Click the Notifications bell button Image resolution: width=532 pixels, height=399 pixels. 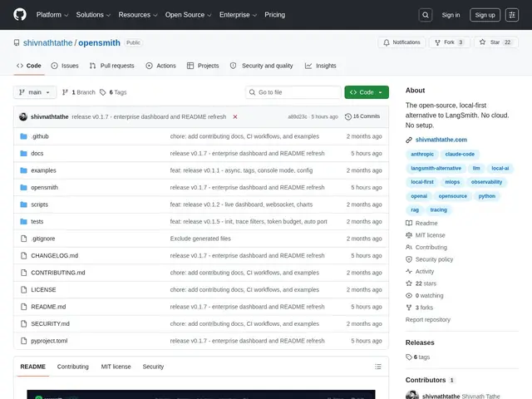401,42
